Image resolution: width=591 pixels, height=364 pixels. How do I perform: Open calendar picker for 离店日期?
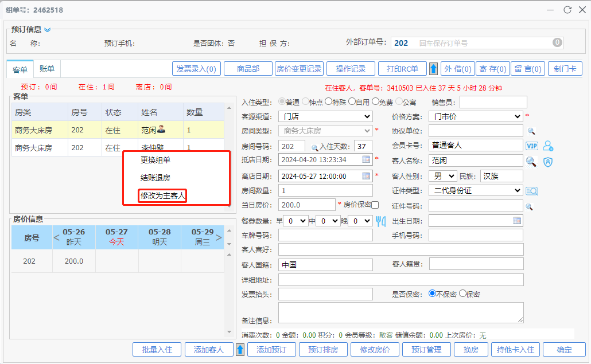coord(366,176)
